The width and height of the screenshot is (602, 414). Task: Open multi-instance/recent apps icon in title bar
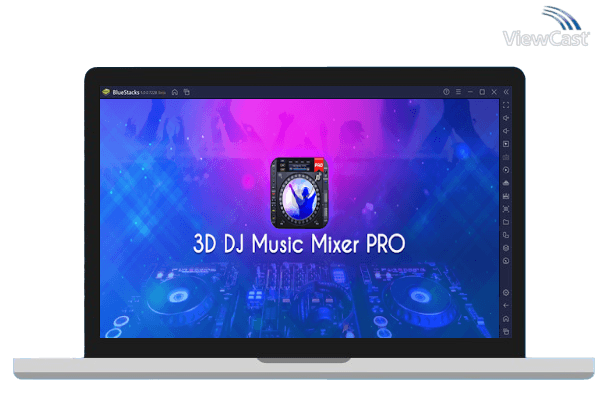click(187, 92)
